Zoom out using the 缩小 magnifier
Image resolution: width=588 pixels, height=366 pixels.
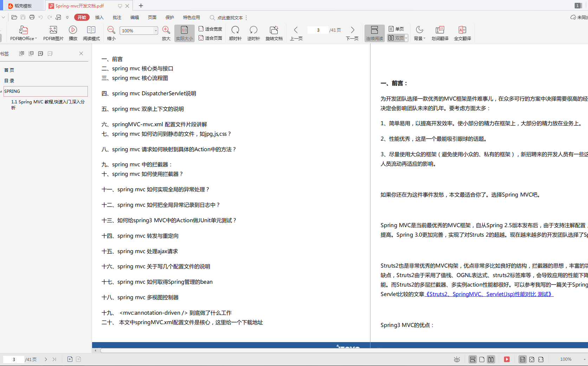(x=111, y=33)
